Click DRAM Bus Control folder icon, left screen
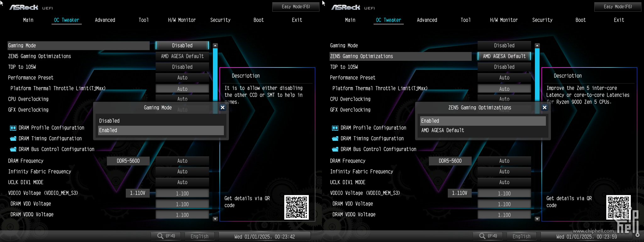 click(13, 149)
